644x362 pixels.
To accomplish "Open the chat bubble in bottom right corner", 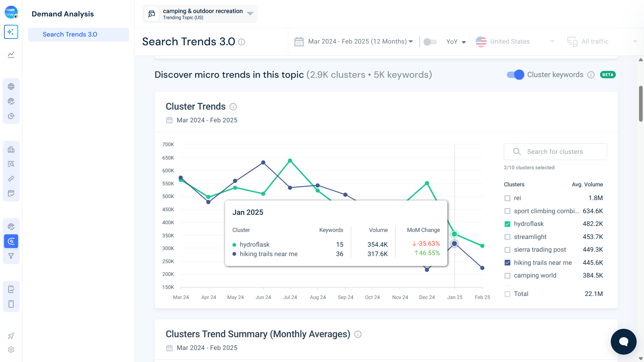I will pos(623,342).
